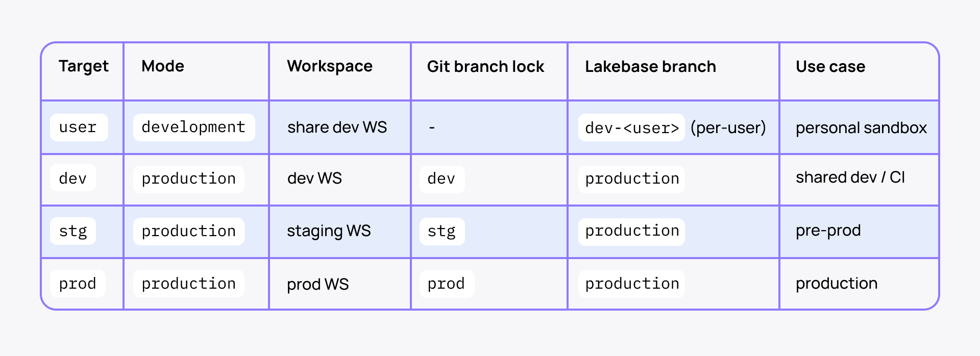The image size is (980, 356).
Task: Click the 'prod' Git branch lock tag
Action: click(447, 284)
